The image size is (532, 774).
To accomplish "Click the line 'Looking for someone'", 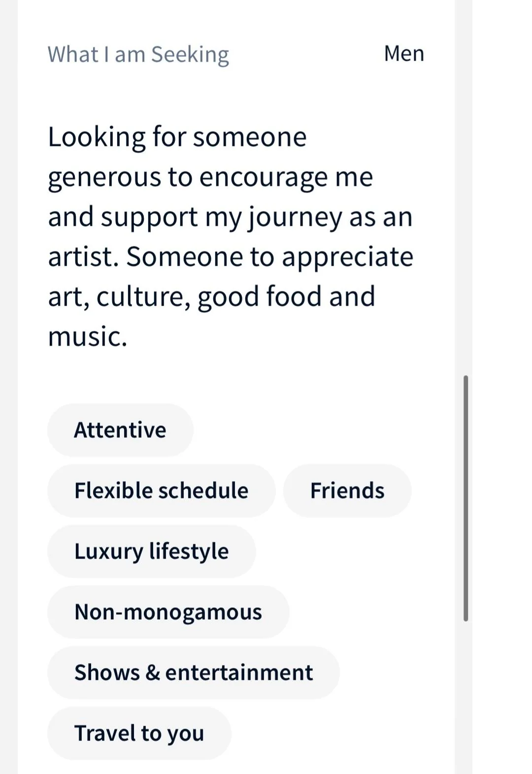I will point(177,137).
